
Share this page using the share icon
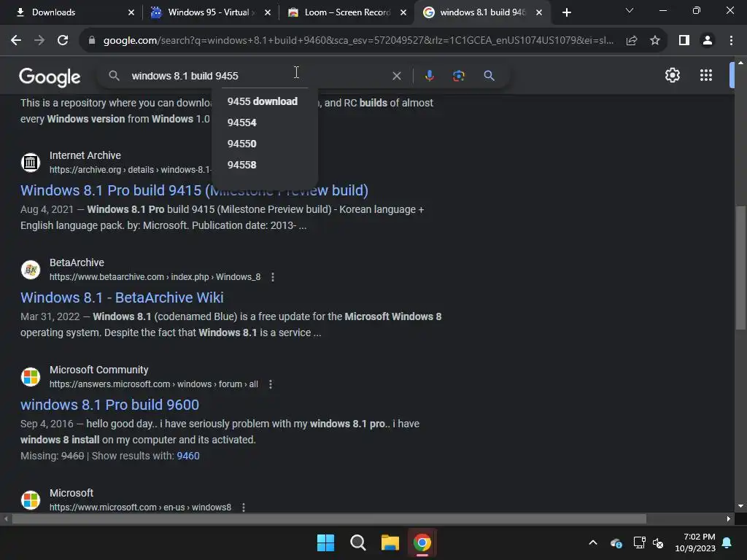632,41
